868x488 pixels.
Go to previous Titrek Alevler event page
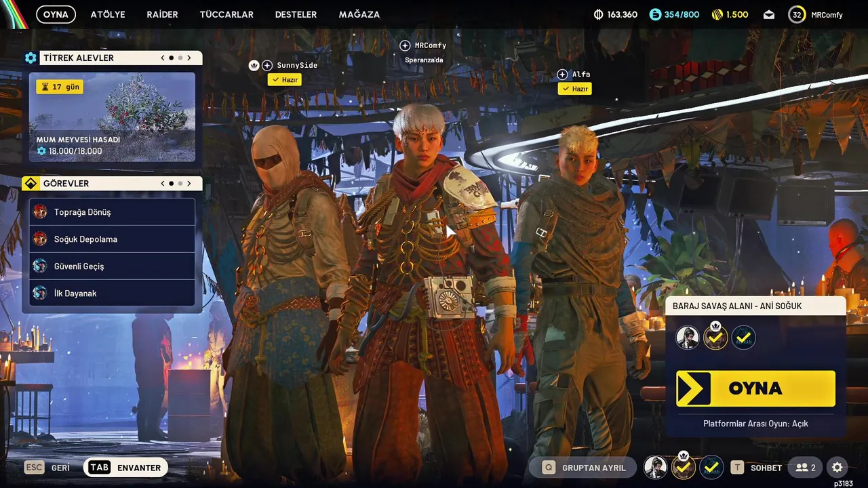click(x=163, y=58)
